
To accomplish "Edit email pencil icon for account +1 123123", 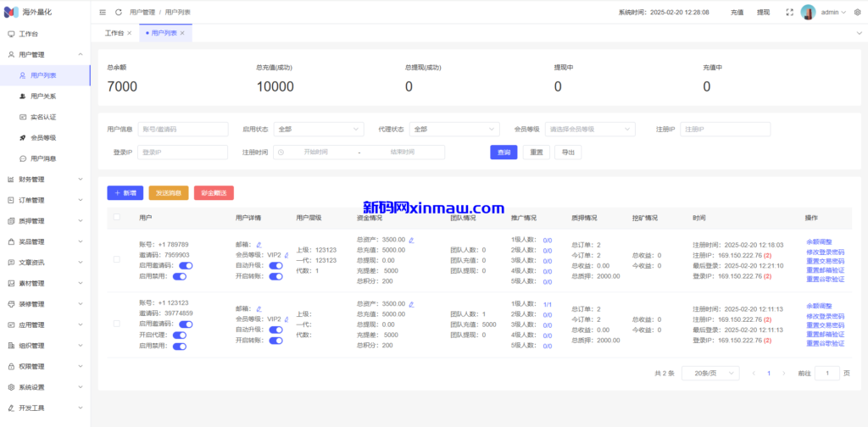I will click(259, 308).
